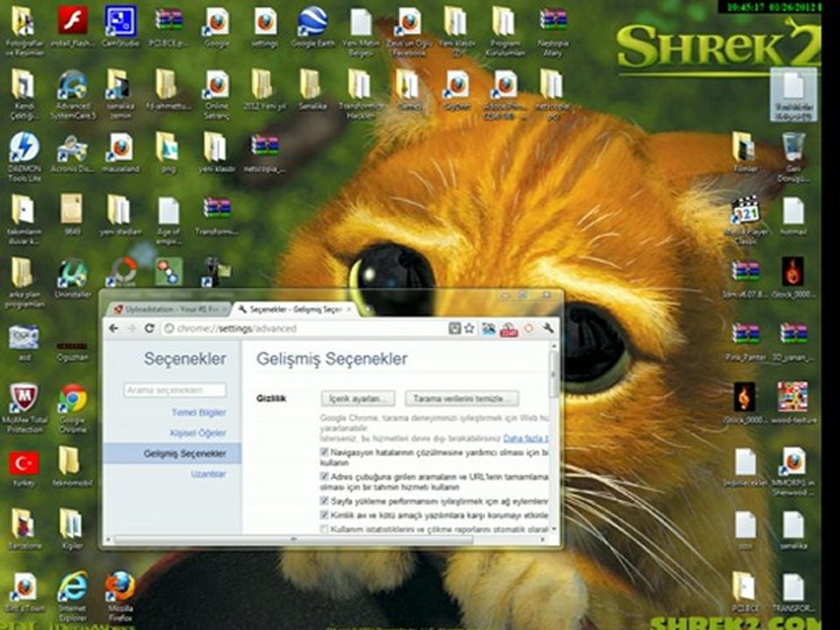Viewport: 840px width, 630px height.
Task: Toggle Kimlik avı ve kötü amaçlı checkbox
Action: click(324, 514)
